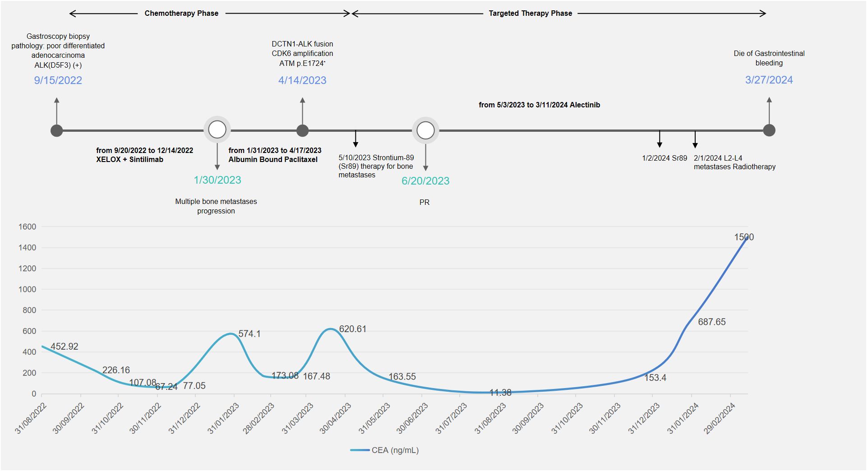Select the hollow circle marker above 1/30/2023
868x472 pixels.
(x=217, y=130)
